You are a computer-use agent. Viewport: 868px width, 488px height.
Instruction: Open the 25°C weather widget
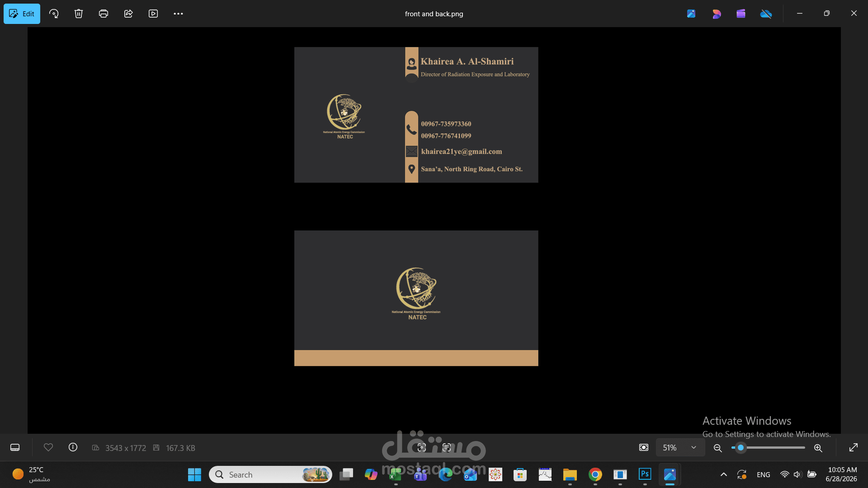(32, 474)
